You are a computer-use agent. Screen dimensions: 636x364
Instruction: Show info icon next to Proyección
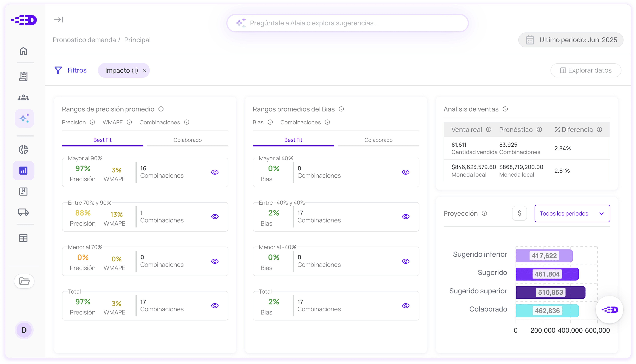[484, 213]
